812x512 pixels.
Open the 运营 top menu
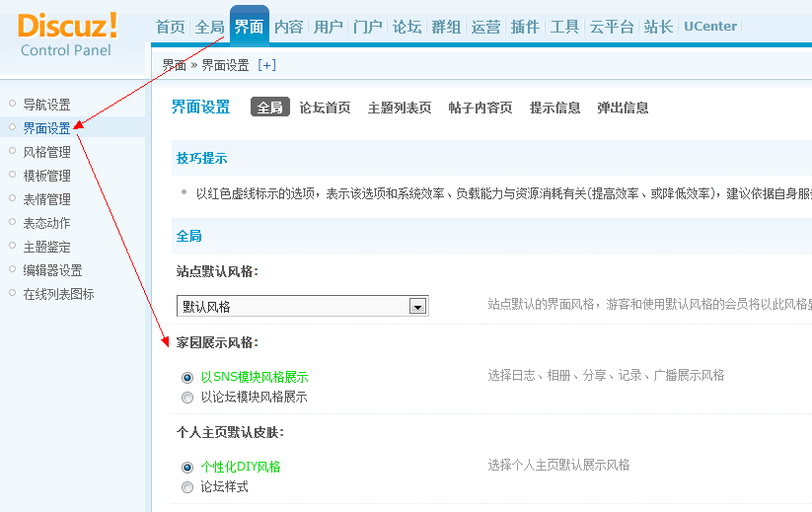485,27
